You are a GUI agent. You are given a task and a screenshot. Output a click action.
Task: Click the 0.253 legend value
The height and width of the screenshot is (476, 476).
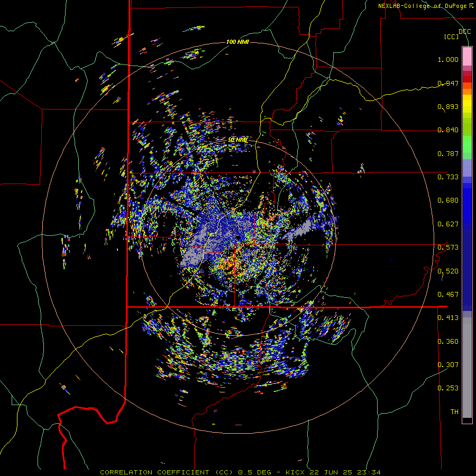(x=448, y=388)
